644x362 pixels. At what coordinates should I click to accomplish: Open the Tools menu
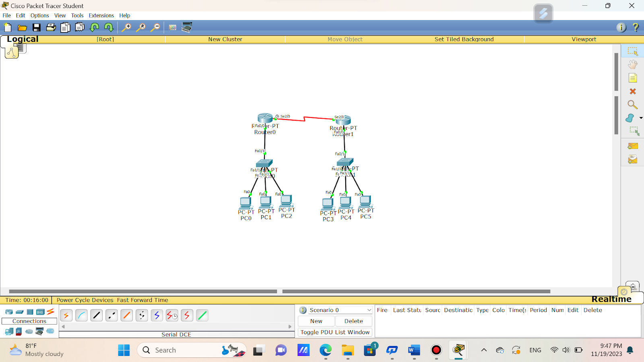pos(77,15)
